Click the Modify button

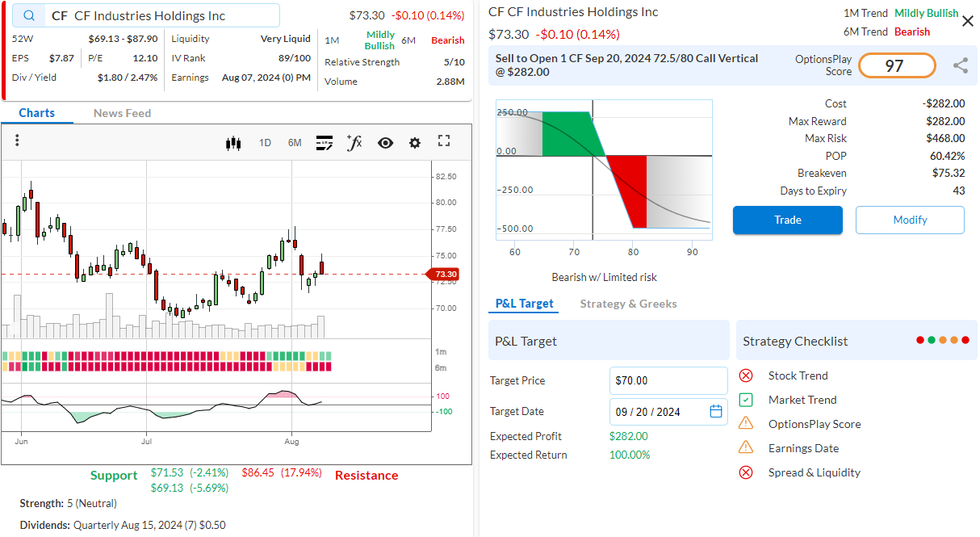pos(910,220)
